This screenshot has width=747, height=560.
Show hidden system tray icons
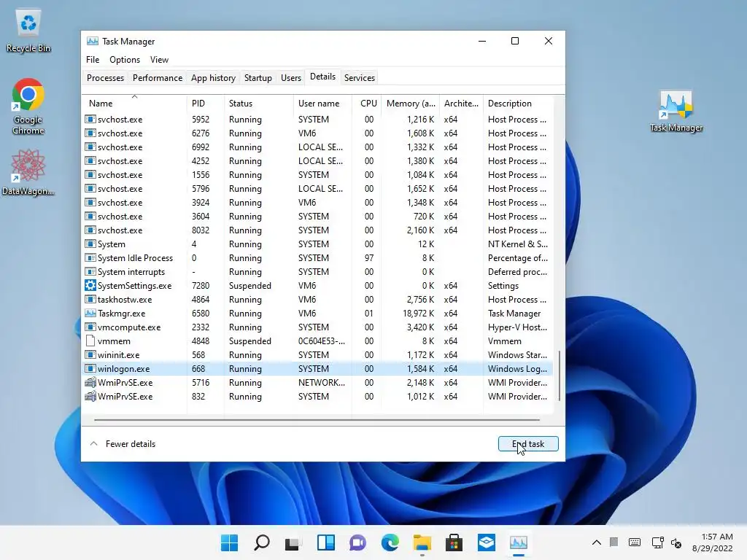[597, 542]
